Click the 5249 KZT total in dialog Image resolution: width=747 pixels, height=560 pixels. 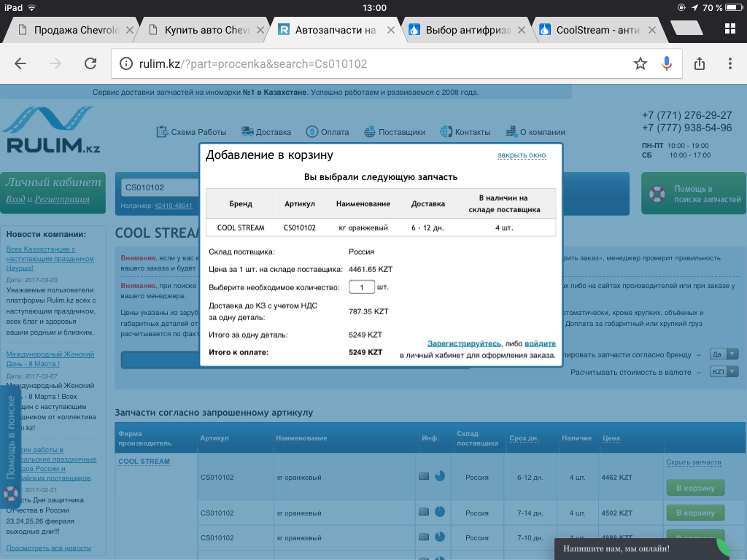365,352
